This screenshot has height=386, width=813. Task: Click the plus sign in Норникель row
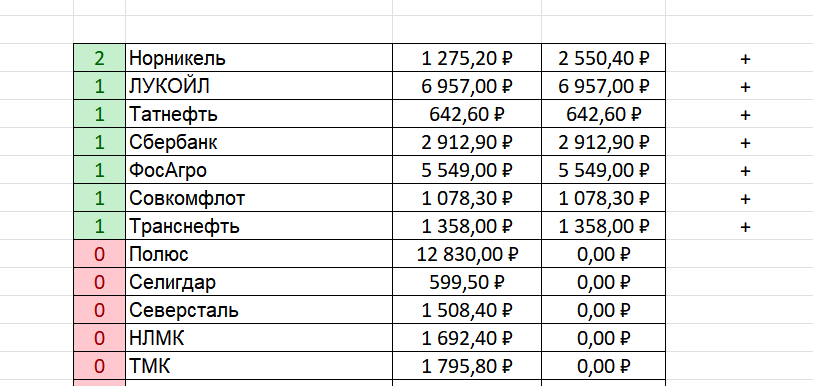(x=745, y=59)
